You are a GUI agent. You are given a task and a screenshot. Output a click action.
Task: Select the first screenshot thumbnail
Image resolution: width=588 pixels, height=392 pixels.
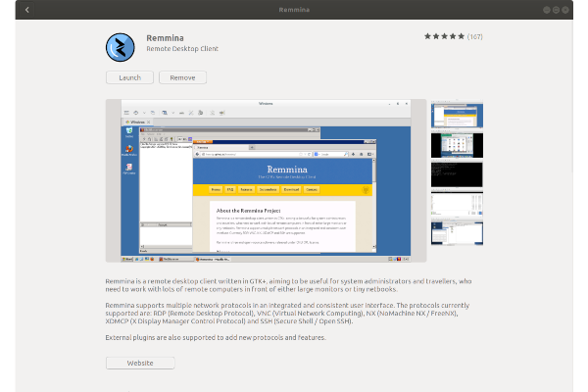click(457, 114)
